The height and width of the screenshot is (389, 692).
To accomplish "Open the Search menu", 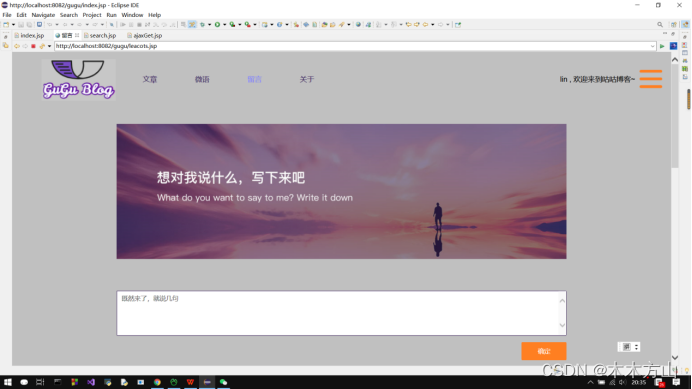I will click(x=69, y=15).
